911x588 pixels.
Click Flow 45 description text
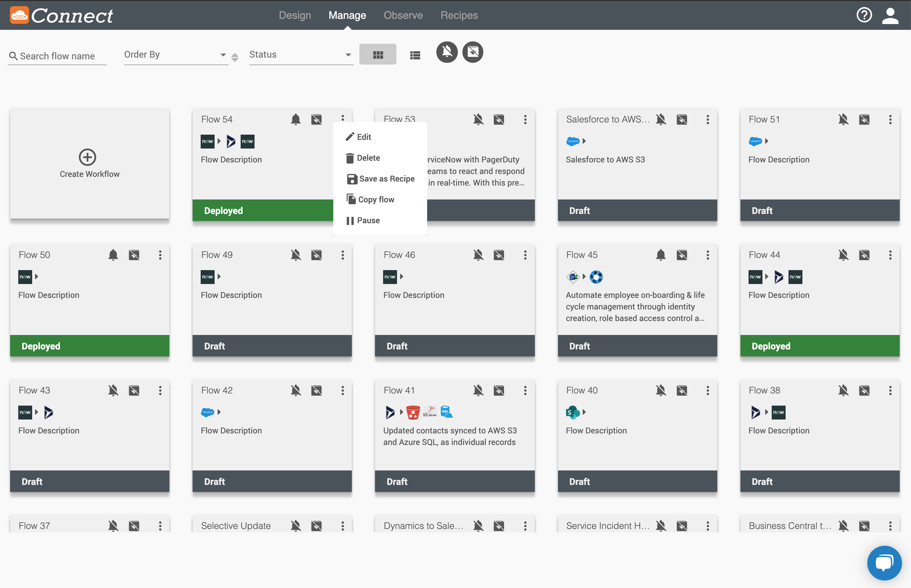pyautogui.click(x=635, y=307)
